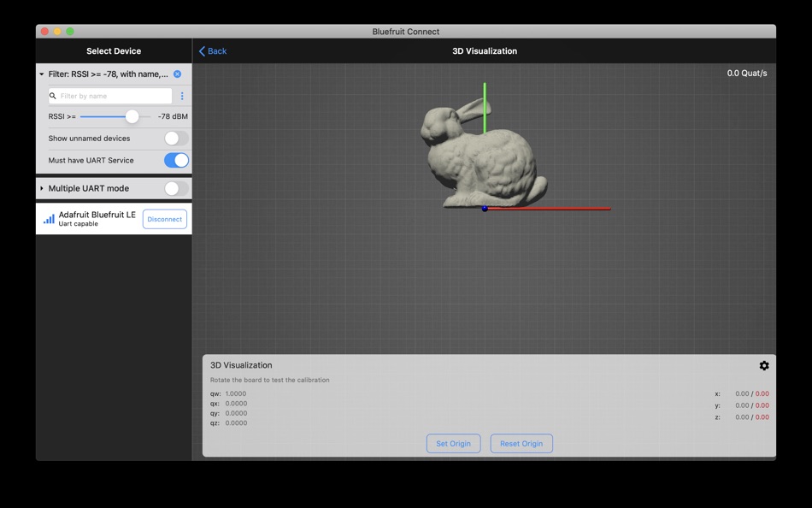The height and width of the screenshot is (508, 812).
Task: Disable Must have UART Service switch
Action: pos(176,160)
